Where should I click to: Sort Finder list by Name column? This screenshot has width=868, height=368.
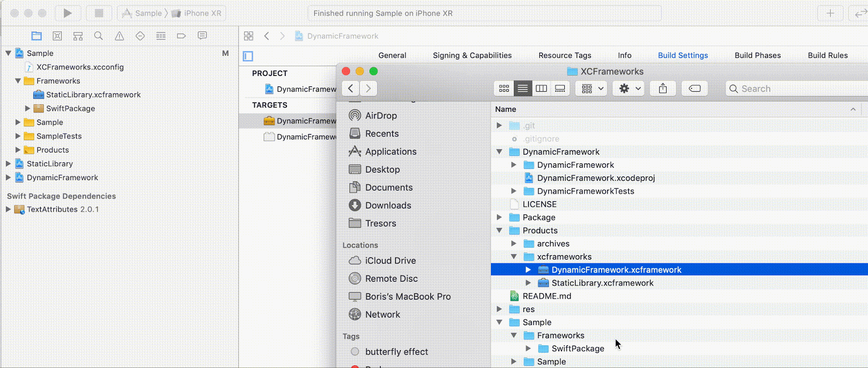(675, 109)
